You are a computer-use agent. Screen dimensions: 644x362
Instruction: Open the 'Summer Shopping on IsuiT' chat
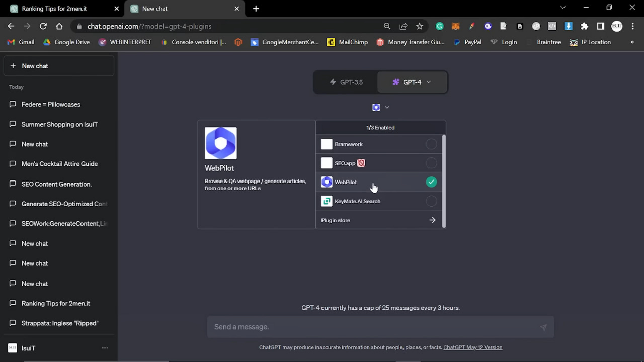pyautogui.click(x=58, y=124)
